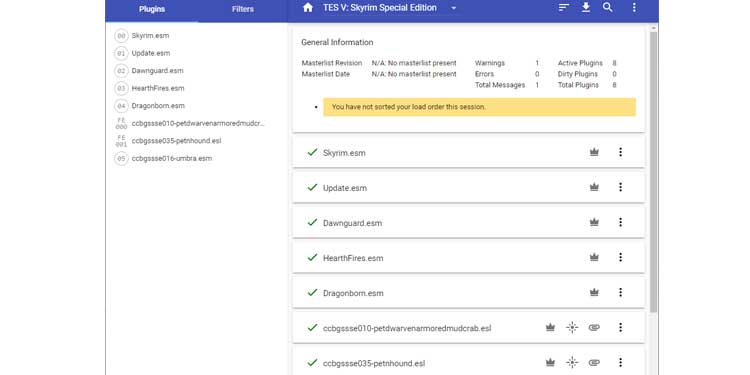The image size is (750, 375).
Task: Click the master crown icon on Skyrim.esm card
Action: pos(594,152)
